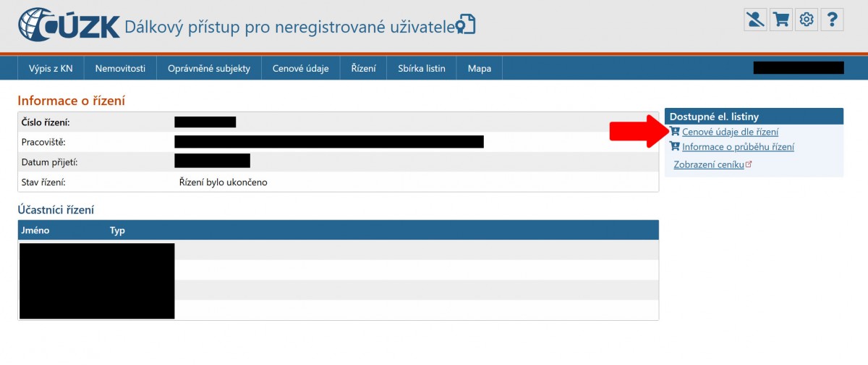Open settings via the gear icon
868x365 pixels.
pyautogui.click(x=806, y=20)
